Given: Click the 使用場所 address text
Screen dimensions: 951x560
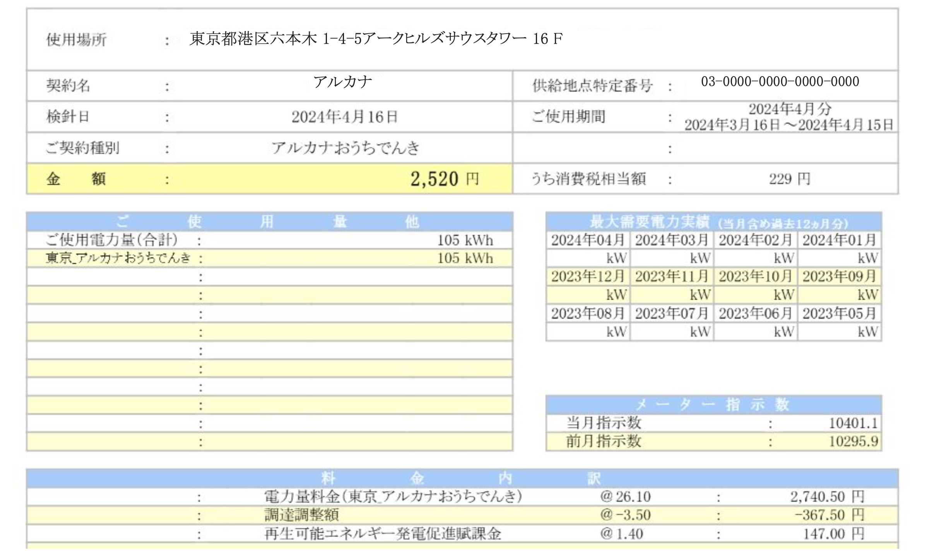Looking at the screenshot, I should (376, 39).
